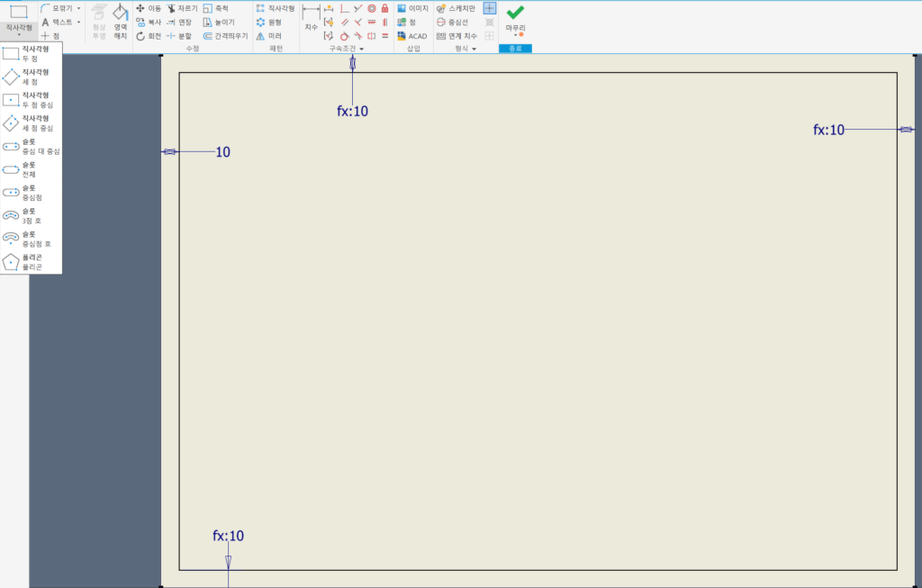The image size is (922, 588).
Task: Choose 슬롯 중심점 호 menu item
Action: tap(32, 239)
